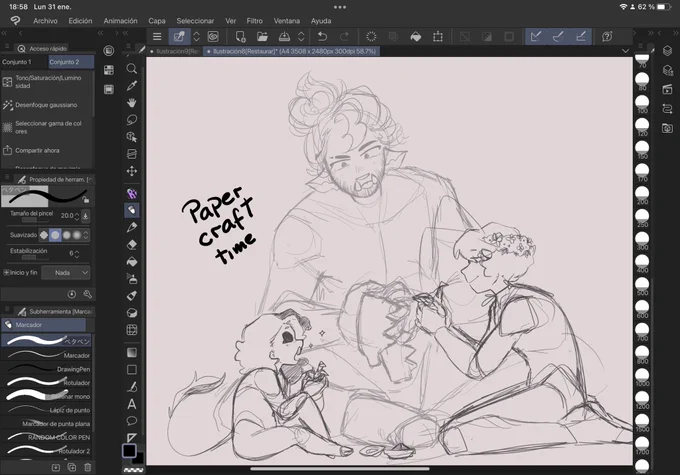The image size is (680, 475).
Task: Click the up-down arrows beside Clip Studio icon
Action: (196, 37)
